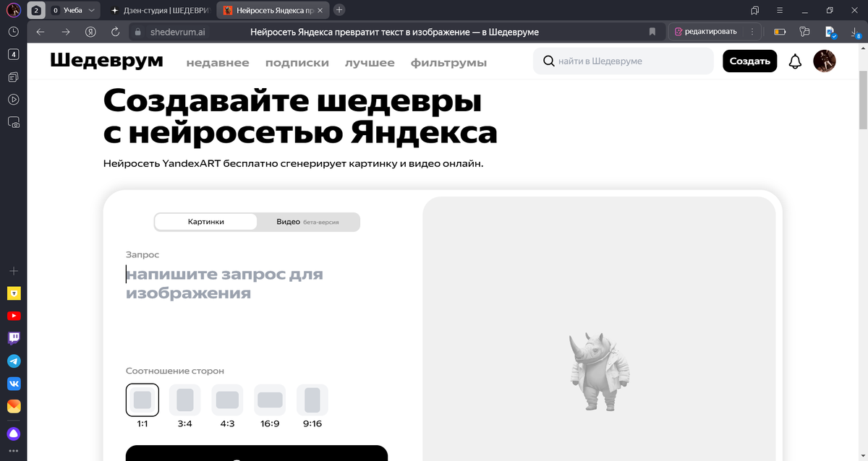This screenshot has height=461, width=868.
Task: Select the 16:9 aspect ratio
Action: pos(270,400)
